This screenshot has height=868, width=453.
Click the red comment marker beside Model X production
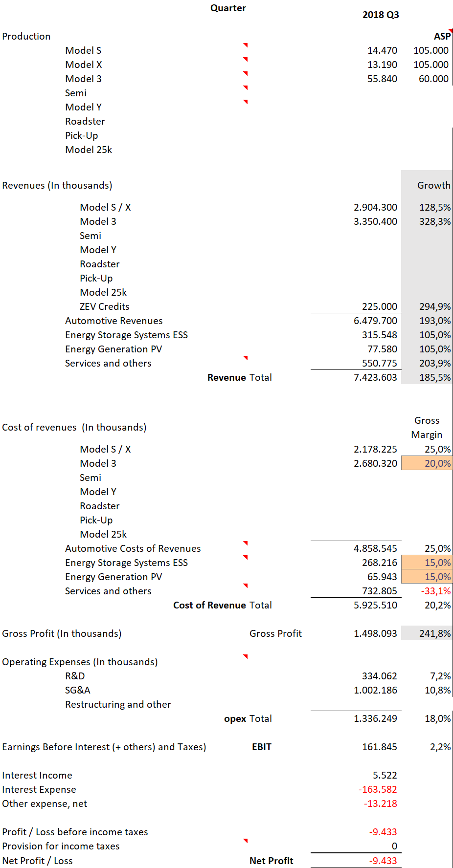[x=246, y=59]
